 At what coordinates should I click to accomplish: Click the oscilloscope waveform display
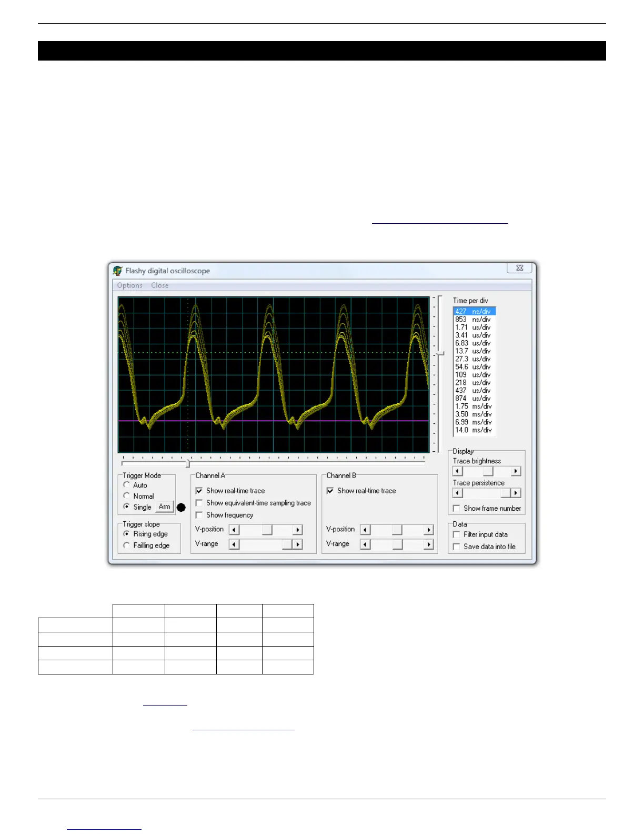click(274, 374)
